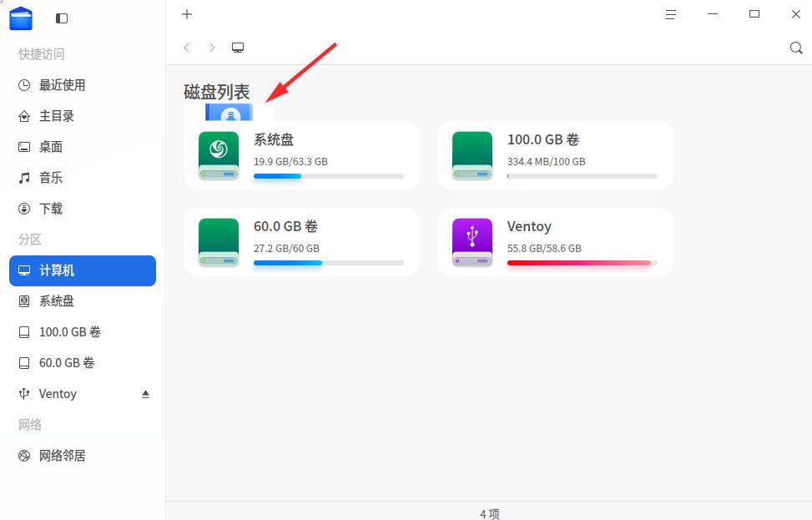
Task: Open search with magnifier icon
Action: (796, 48)
